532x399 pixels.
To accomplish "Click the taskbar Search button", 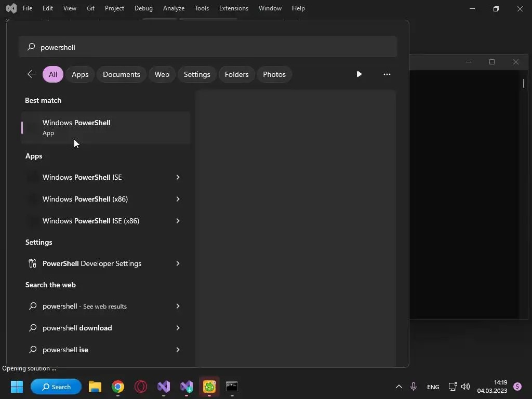I will coord(56,387).
